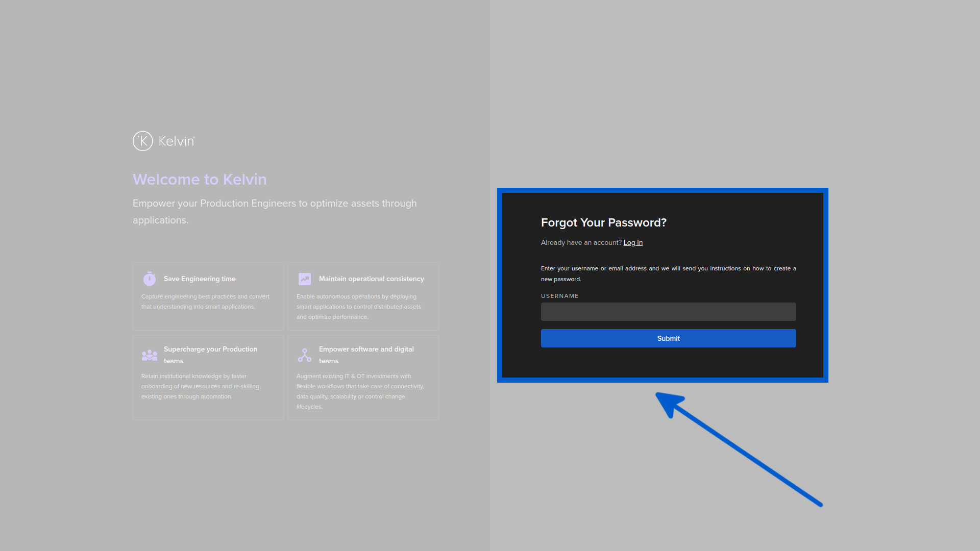Click the Kelvin circular logo icon

[142, 141]
